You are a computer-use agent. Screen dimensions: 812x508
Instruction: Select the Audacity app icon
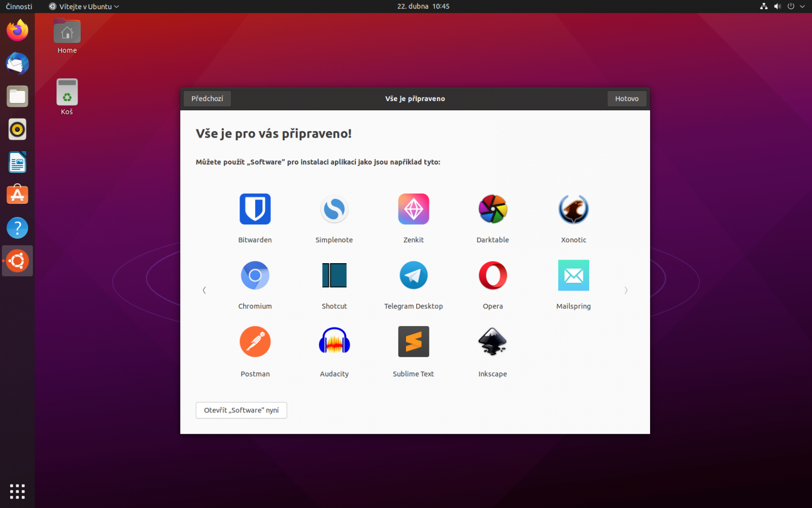pyautogui.click(x=334, y=341)
